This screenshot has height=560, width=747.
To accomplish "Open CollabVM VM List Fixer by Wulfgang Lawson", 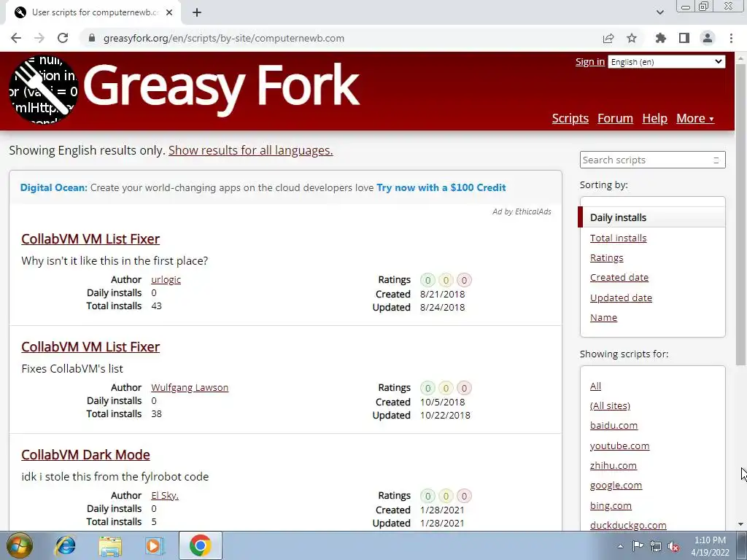I will (90, 346).
